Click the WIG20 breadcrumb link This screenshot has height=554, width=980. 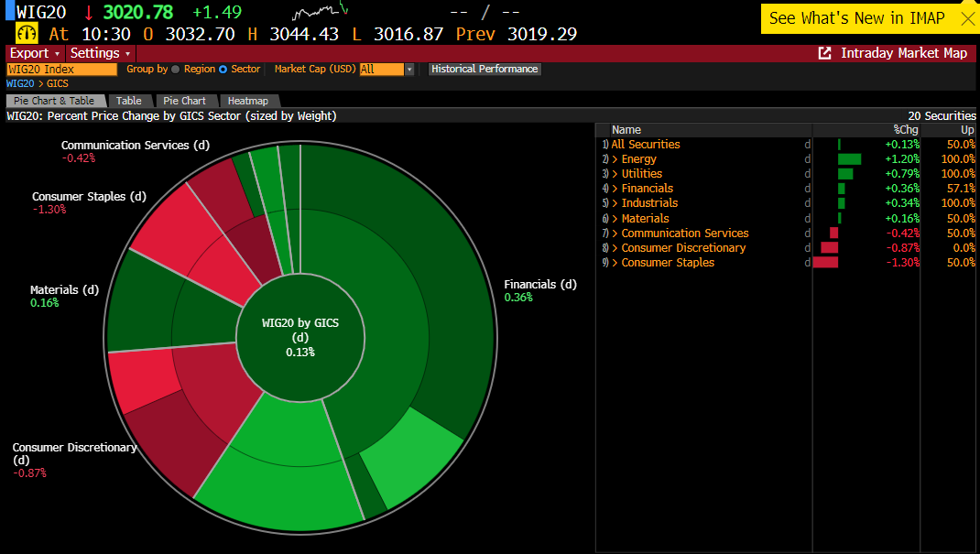(x=20, y=84)
